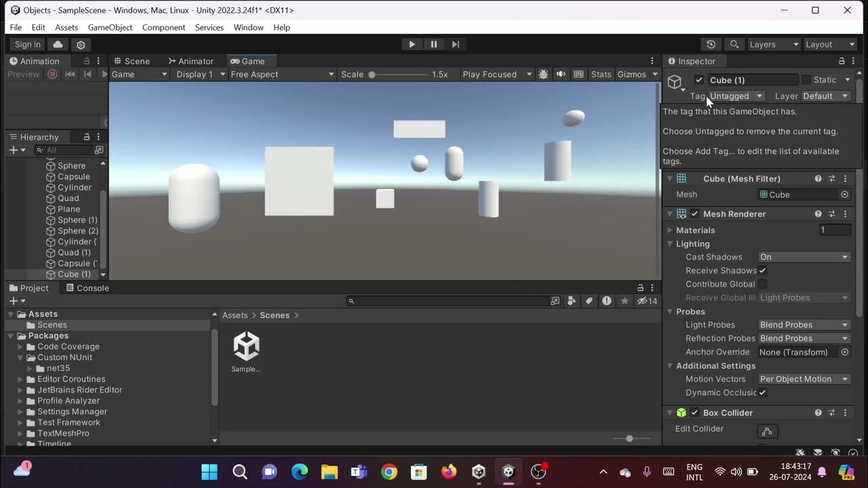The height and width of the screenshot is (488, 868).
Task: Open the Display 1 dropdown
Action: [x=199, y=75]
